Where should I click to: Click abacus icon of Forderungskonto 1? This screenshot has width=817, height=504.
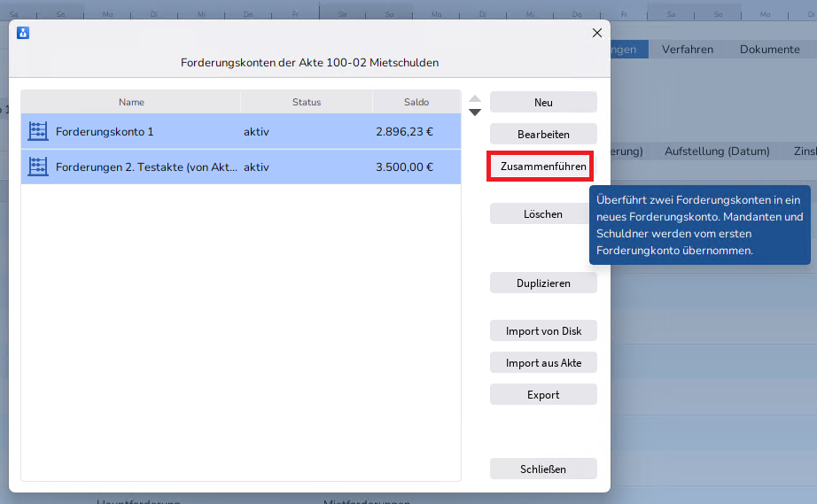tap(37, 131)
